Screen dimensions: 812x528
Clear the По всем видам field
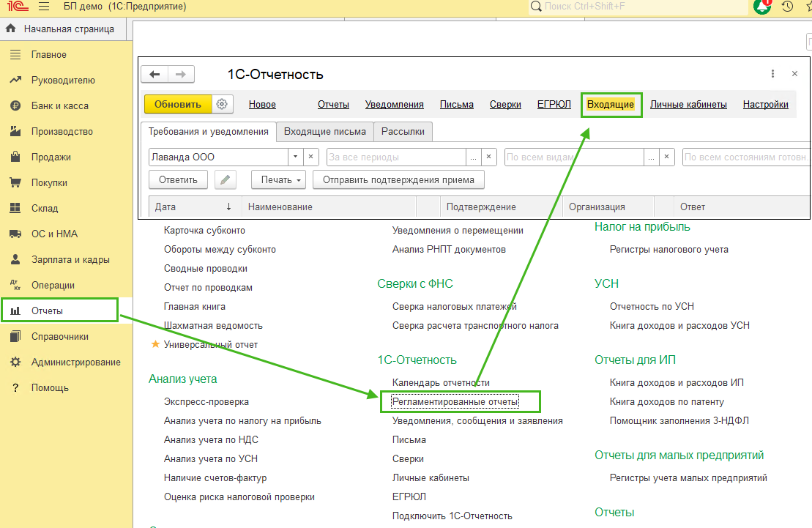[667, 157]
